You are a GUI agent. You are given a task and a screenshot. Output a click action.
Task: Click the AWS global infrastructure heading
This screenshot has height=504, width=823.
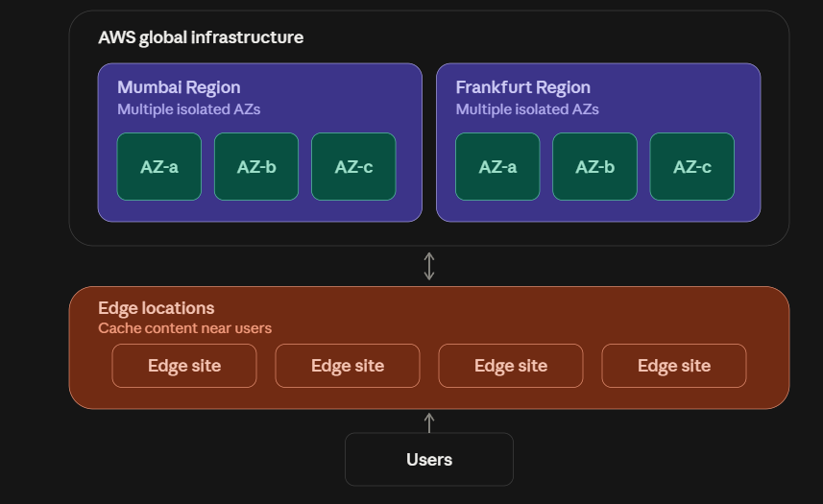201,37
